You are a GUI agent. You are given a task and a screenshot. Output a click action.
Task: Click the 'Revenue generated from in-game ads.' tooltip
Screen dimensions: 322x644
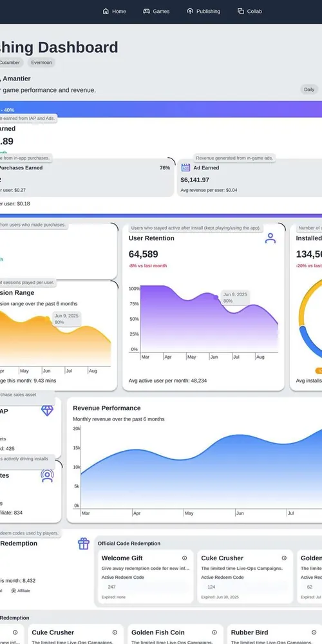(x=234, y=158)
